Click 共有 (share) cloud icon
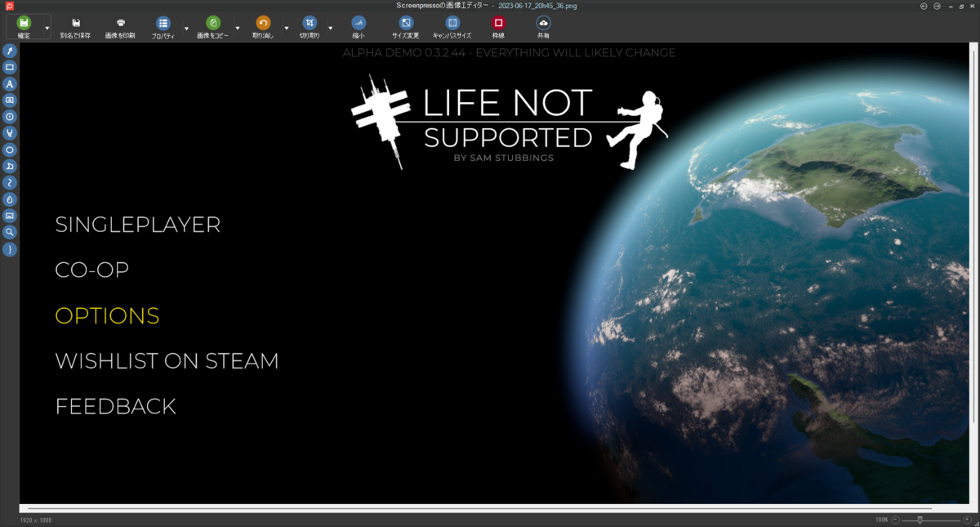Screen dimensions: 980x527 (x=543, y=23)
